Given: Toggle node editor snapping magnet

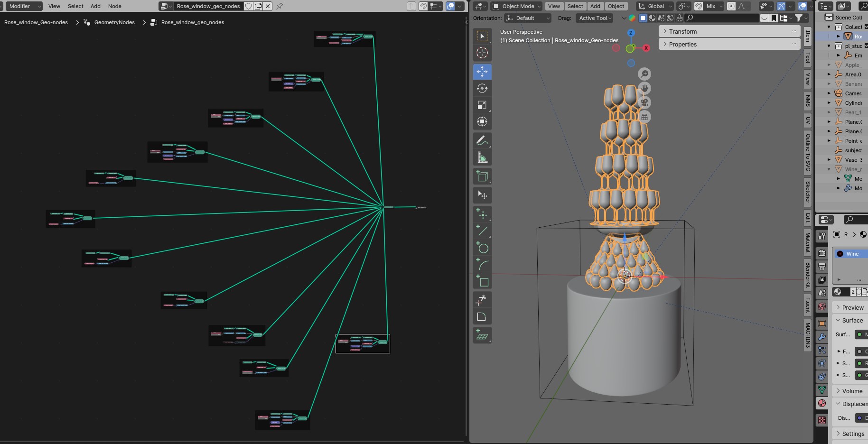Looking at the screenshot, I should (x=423, y=6).
